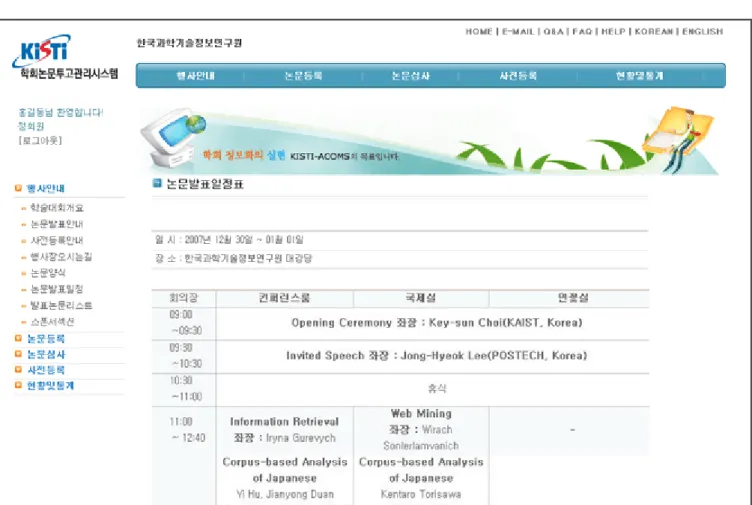Click the 장소 venue line text
The height and width of the screenshot is (505, 752).
click(x=234, y=258)
